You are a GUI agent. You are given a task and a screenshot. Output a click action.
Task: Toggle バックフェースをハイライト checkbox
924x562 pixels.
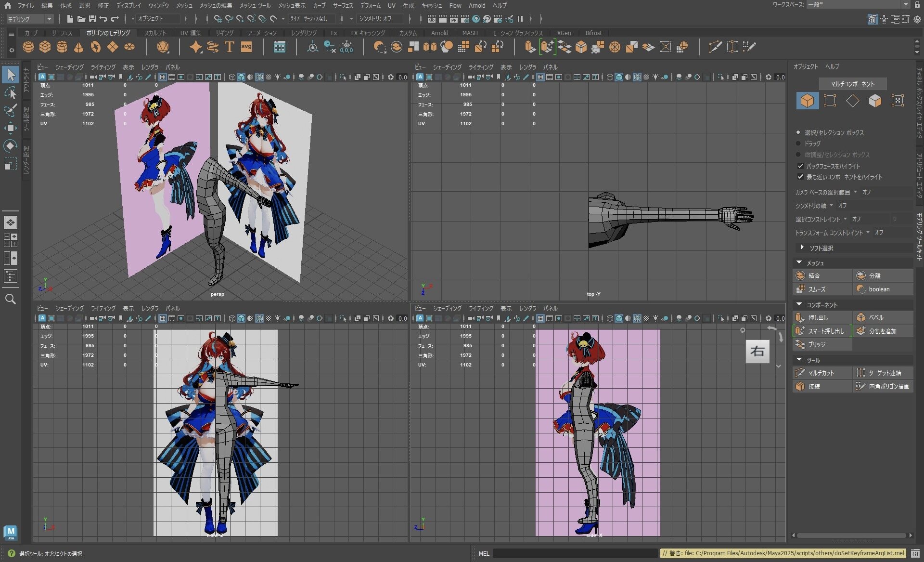pos(800,166)
